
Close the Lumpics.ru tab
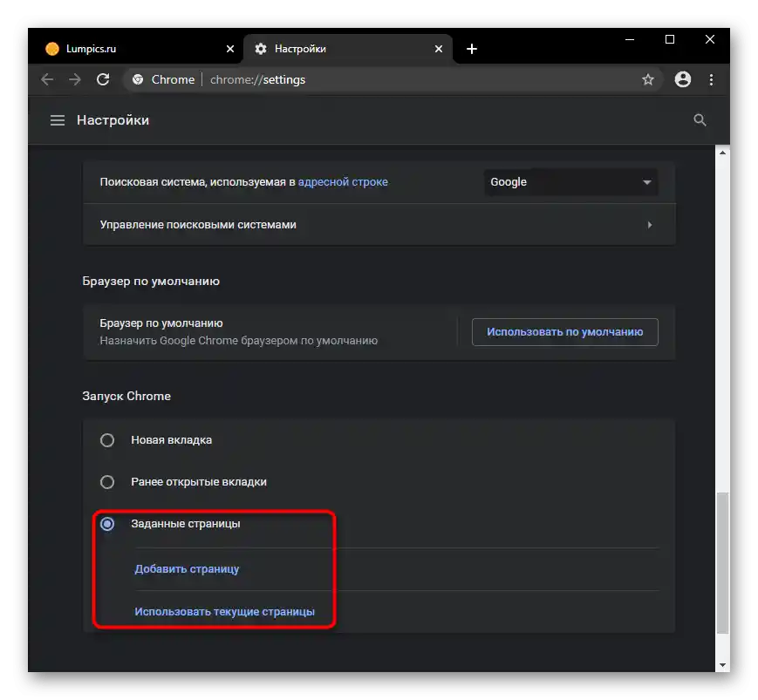[230, 49]
